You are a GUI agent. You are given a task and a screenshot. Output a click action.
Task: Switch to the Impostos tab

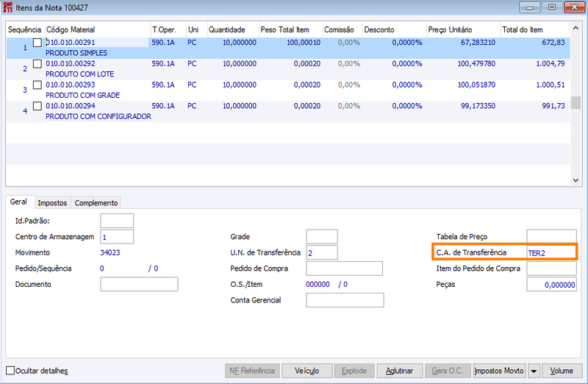[52, 203]
